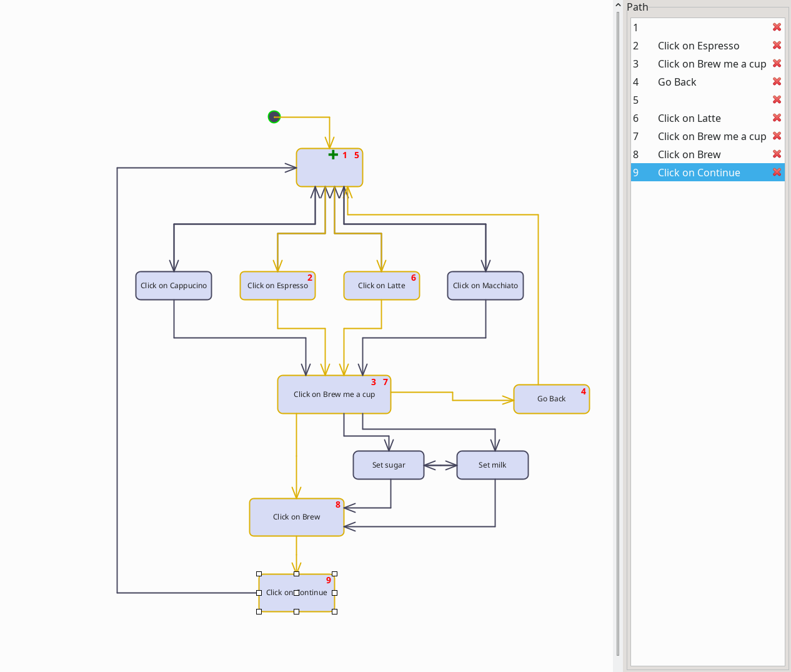Select the 'Go Back' state node

pyautogui.click(x=551, y=399)
